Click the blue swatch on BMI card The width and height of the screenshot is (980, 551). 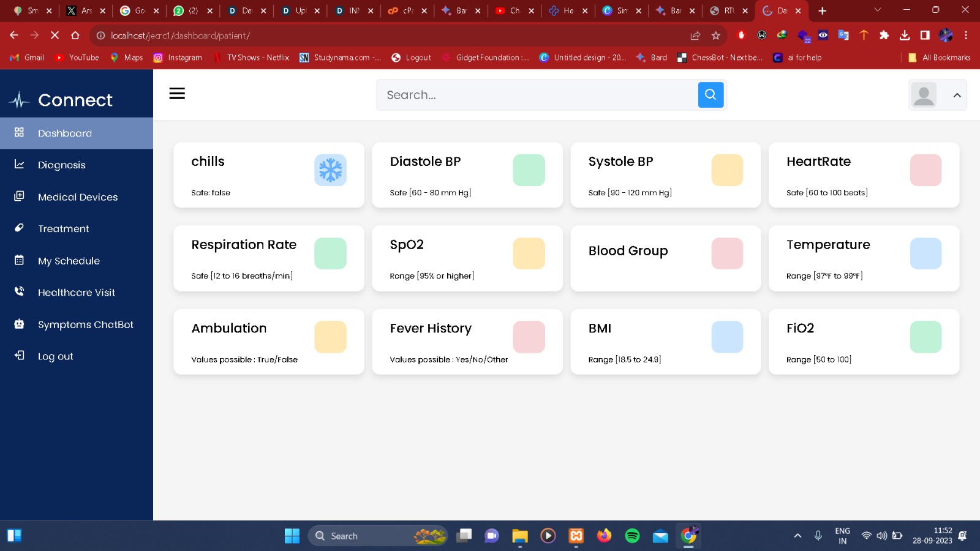pos(727,337)
